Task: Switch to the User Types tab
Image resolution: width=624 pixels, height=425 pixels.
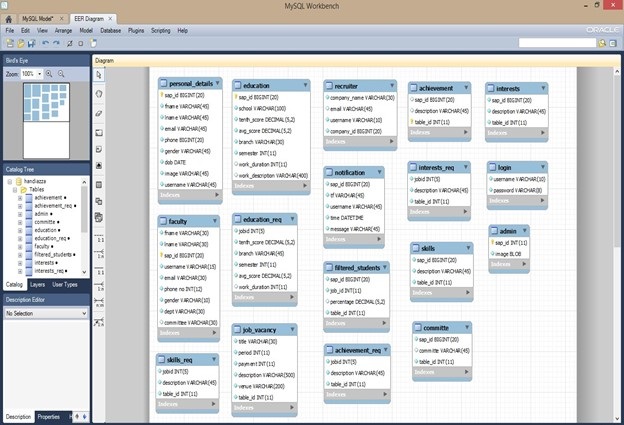Action: tap(65, 285)
